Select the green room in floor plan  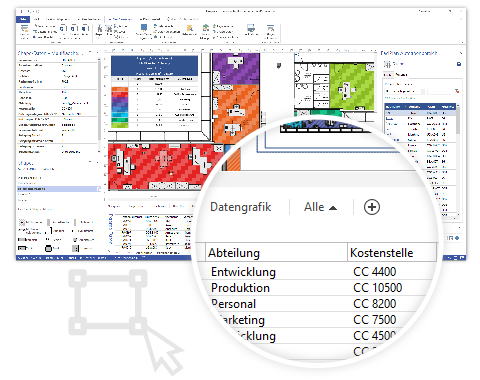pyautogui.click(x=352, y=86)
